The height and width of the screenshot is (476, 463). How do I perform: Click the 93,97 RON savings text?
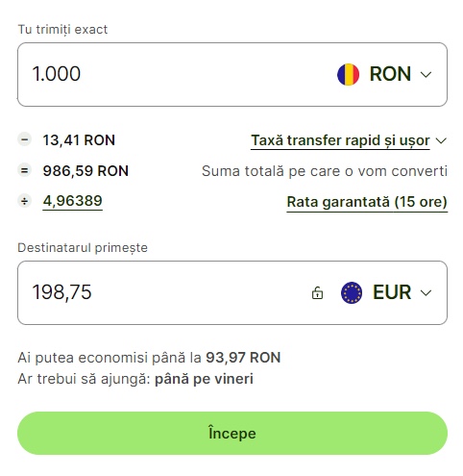click(243, 358)
